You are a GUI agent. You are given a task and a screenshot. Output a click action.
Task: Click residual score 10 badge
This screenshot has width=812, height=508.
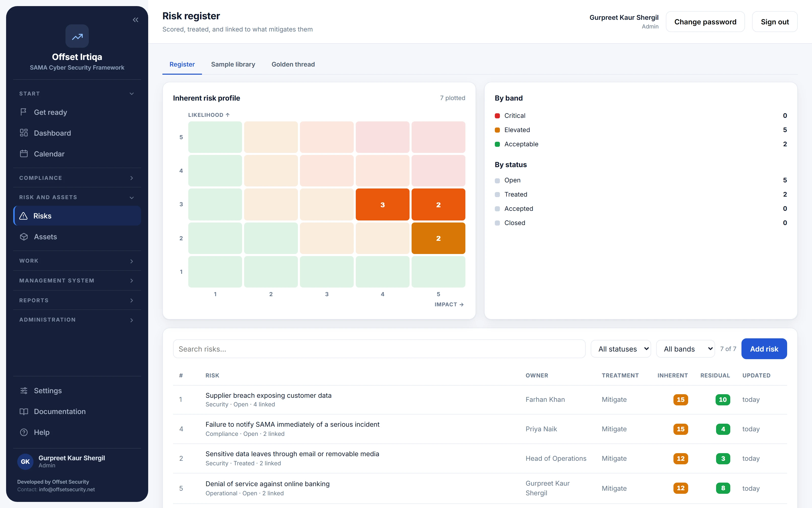click(723, 400)
